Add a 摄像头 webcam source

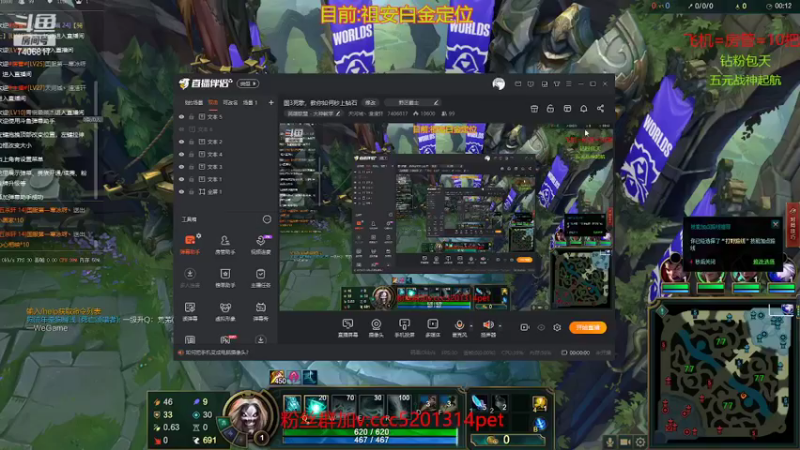[x=376, y=328]
